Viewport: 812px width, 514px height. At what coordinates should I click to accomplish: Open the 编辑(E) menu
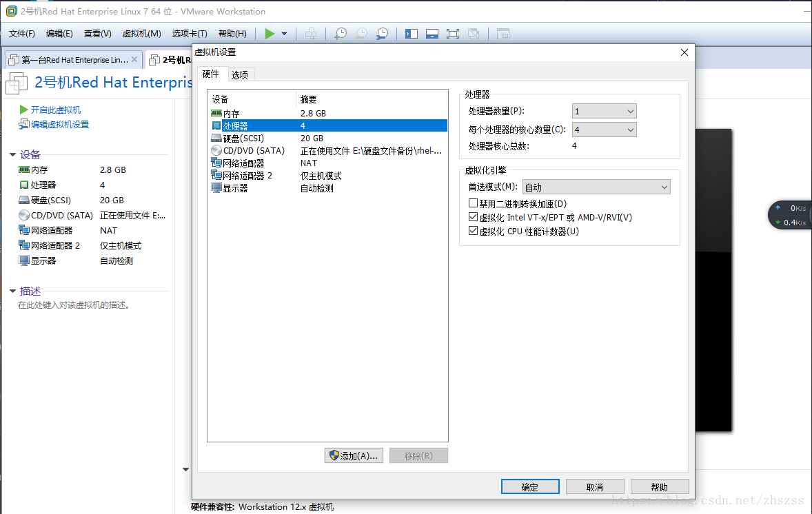[x=59, y=34]
